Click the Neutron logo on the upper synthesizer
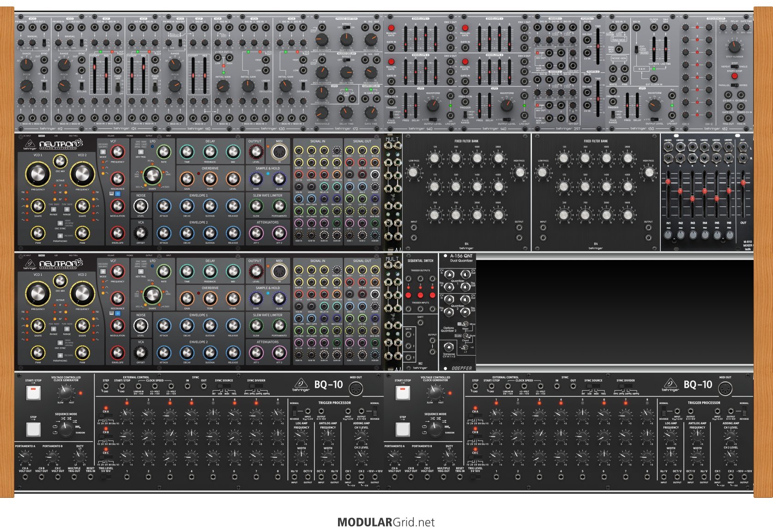 coord(60,144)
